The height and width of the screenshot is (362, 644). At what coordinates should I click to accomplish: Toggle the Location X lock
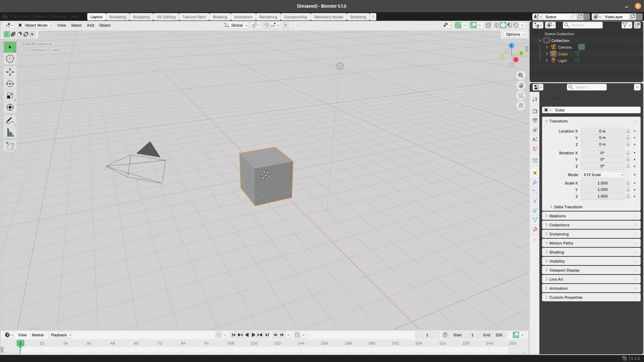628,131
